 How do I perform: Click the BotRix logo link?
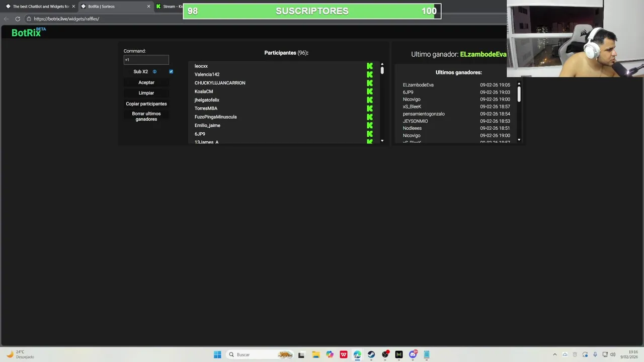tap(29, 32)
